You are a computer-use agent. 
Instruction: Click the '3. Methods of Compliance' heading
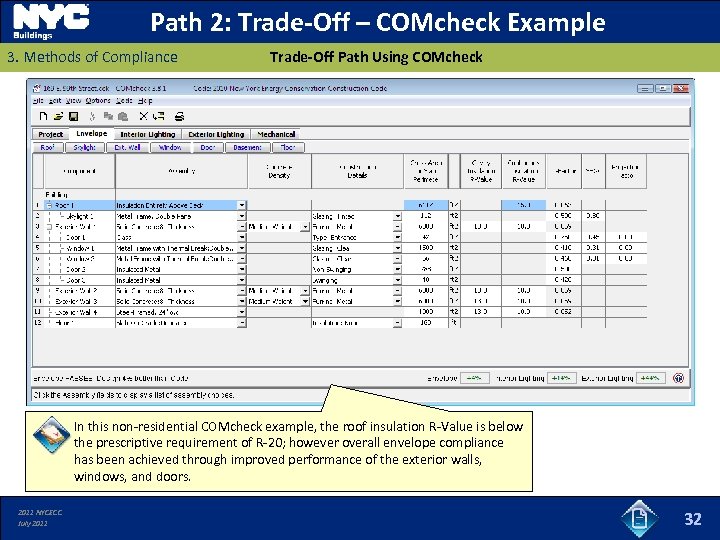click(x=92, y=57)
